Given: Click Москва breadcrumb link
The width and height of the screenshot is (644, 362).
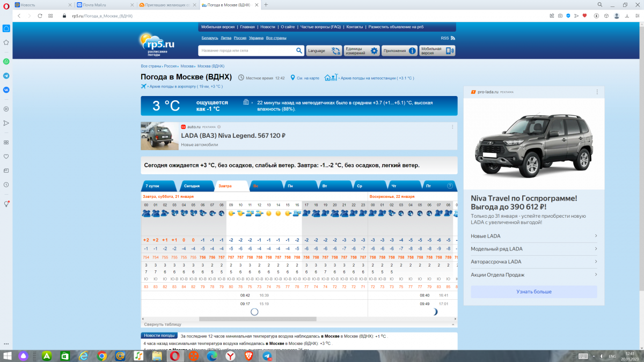Looking at the screenshot, I should point(187,66).
